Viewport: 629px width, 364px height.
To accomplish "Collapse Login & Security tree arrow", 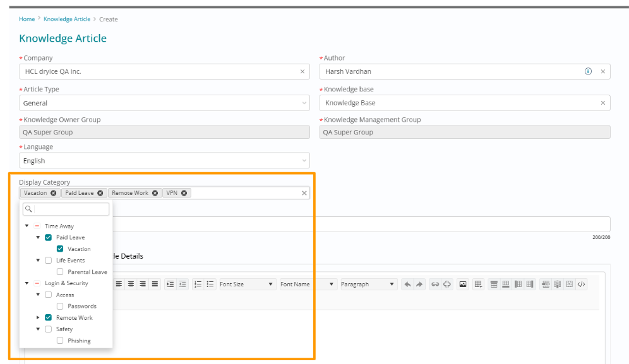I will [27, 283].
